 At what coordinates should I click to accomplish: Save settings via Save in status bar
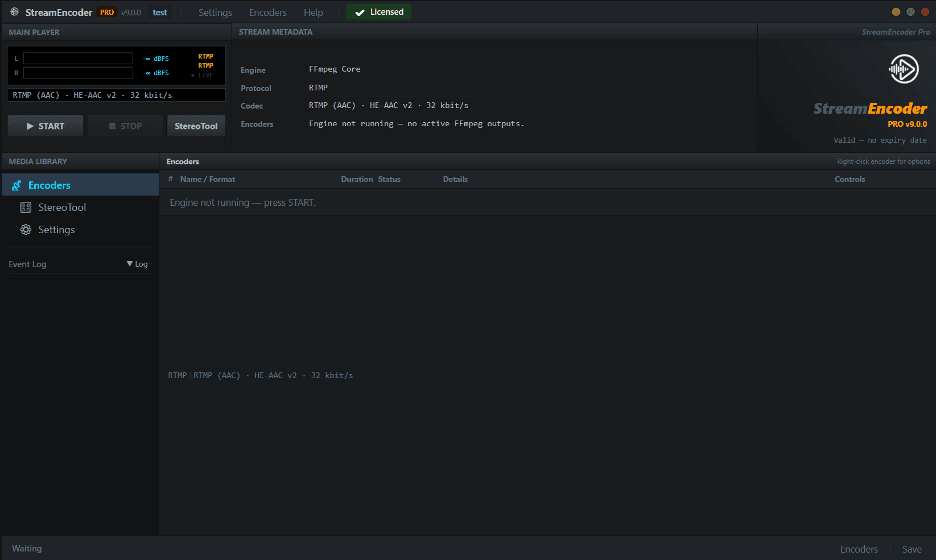(912, 549)
